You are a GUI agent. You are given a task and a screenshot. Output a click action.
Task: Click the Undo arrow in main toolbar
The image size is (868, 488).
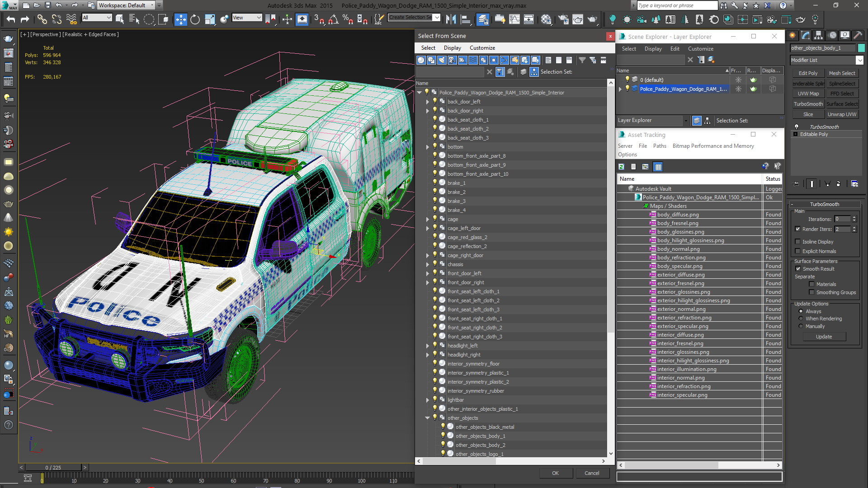click(x=11, y=19)
